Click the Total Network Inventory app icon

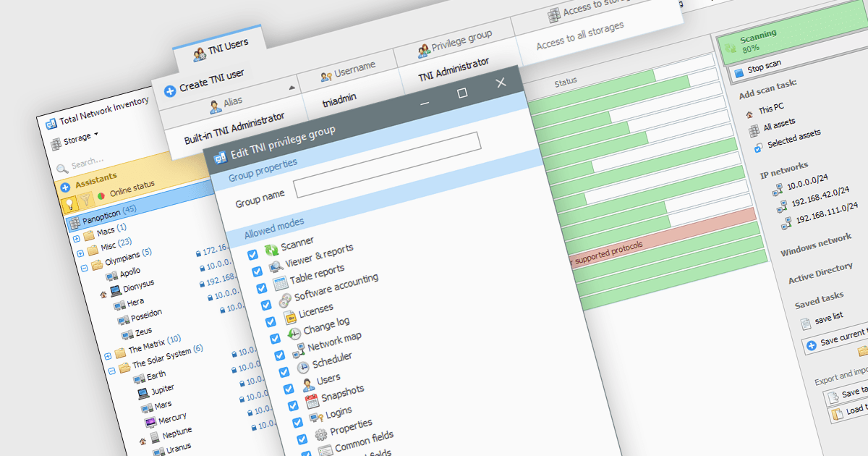[x=51, y=123]
